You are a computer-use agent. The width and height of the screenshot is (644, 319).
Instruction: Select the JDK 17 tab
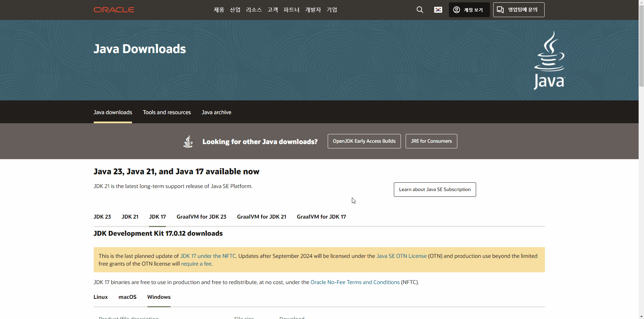(x=157, y=217)
